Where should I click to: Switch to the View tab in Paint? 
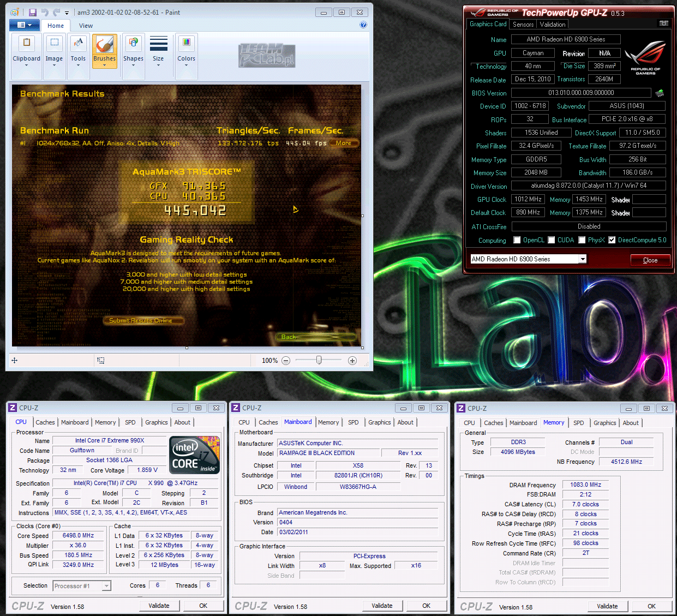pos(86,26)
